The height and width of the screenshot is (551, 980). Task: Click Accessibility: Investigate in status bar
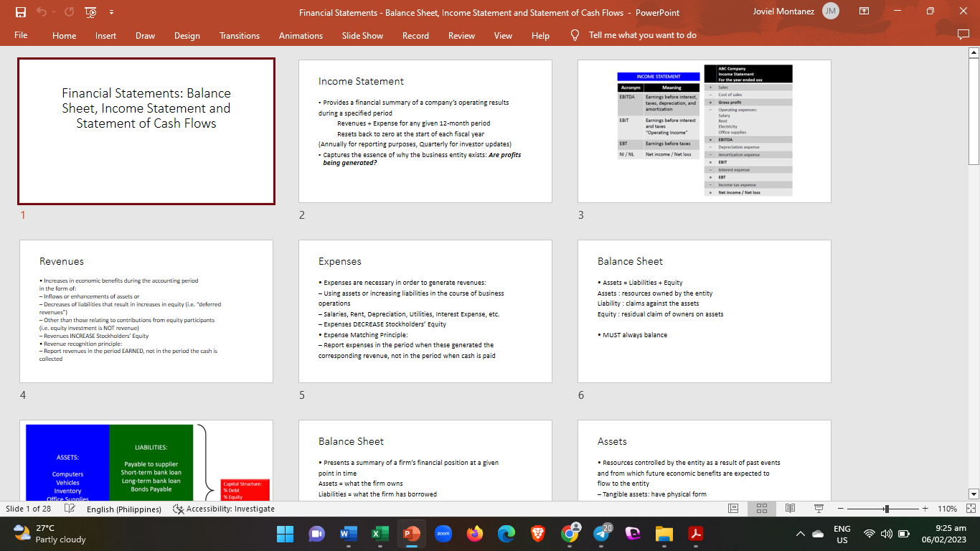pyautogui.click(x=224, y=509)
